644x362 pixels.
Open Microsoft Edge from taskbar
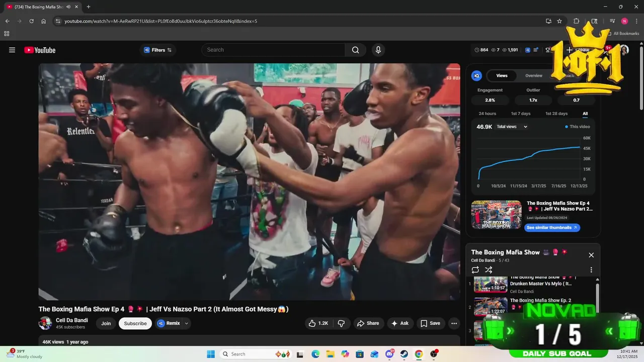pyautogui.click(x=315, y=354)
